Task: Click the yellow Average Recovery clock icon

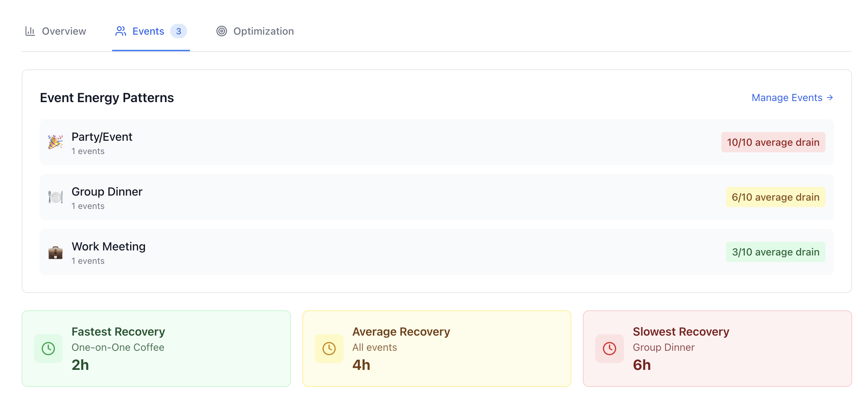Action: pyautogui.click(x=329, y=349)
